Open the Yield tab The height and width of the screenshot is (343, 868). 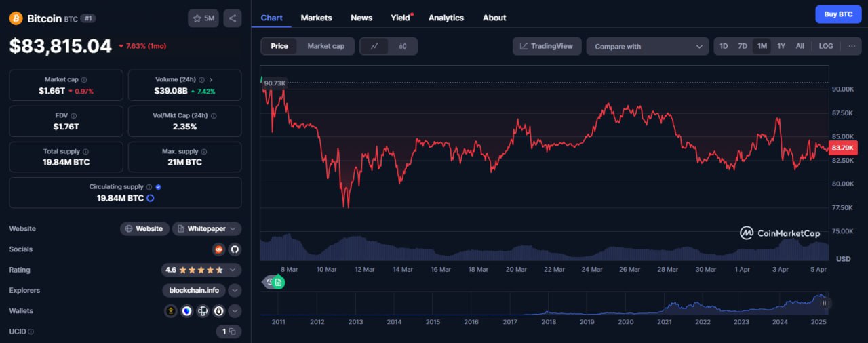[401, 18]
